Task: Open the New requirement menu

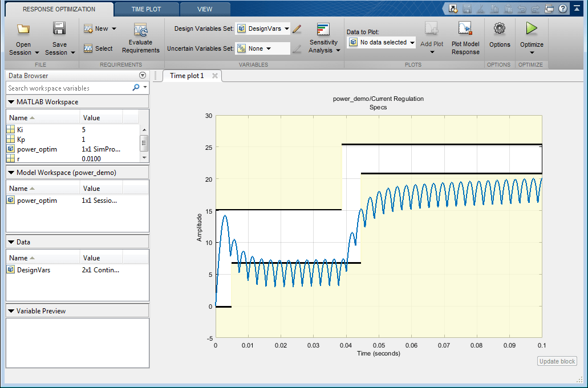Action: tap(100, 28)
